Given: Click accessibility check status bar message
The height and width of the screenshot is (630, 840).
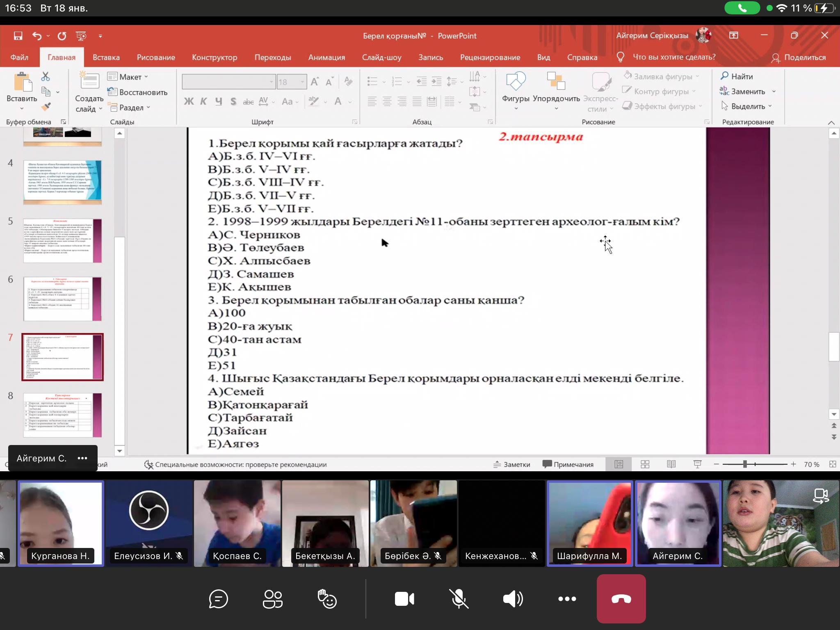Looking at the screenshot, I should [236, 464].
